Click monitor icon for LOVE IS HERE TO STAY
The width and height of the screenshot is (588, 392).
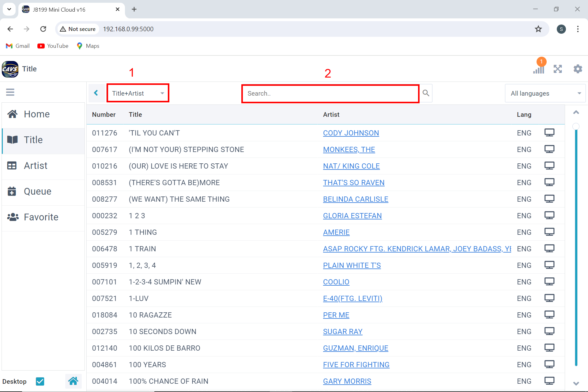[549, 166]
